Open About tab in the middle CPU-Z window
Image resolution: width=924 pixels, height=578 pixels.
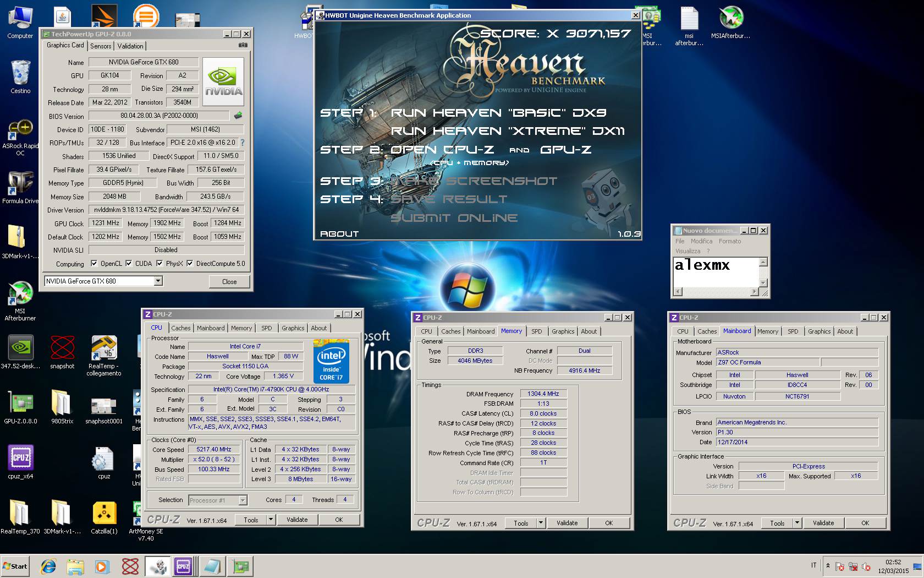click(588, 331)
